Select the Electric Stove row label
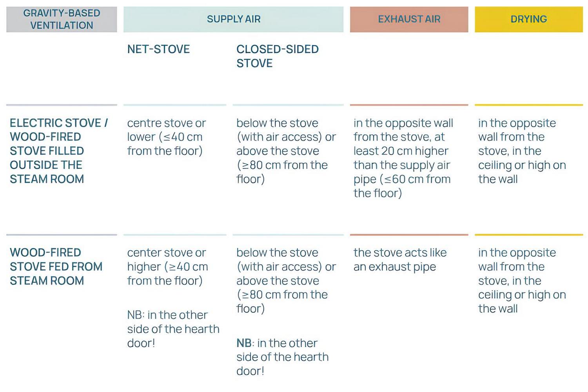 coord(59,151)
